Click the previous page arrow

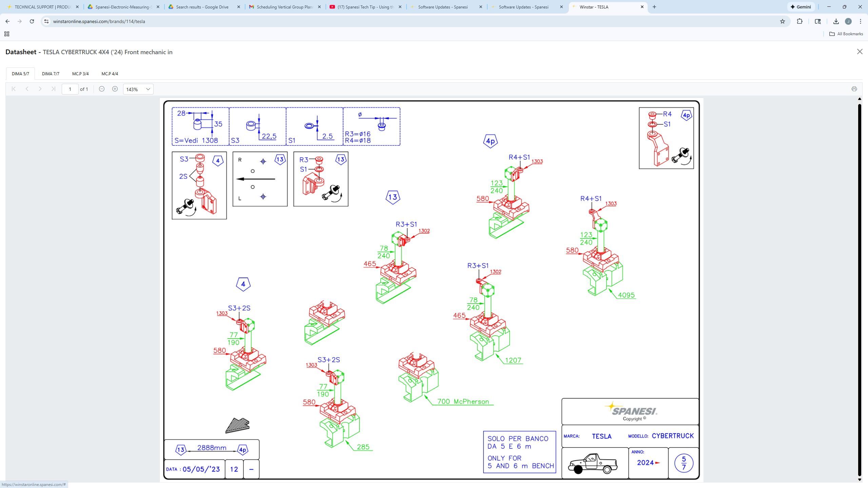point(27,89)
